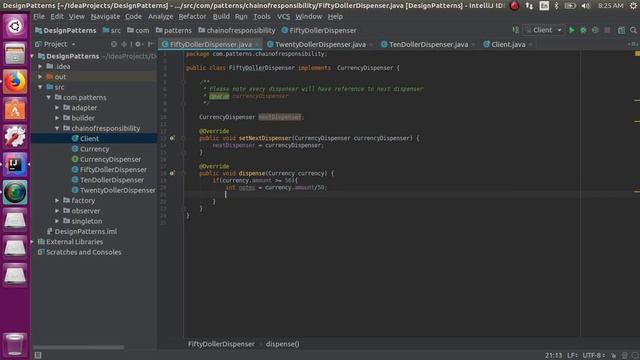Open tool windows quick-access icon in status bar
Image resolution: width=640 pixels, height=360 pixels.
pyautogui.click(x=38, y=355)
